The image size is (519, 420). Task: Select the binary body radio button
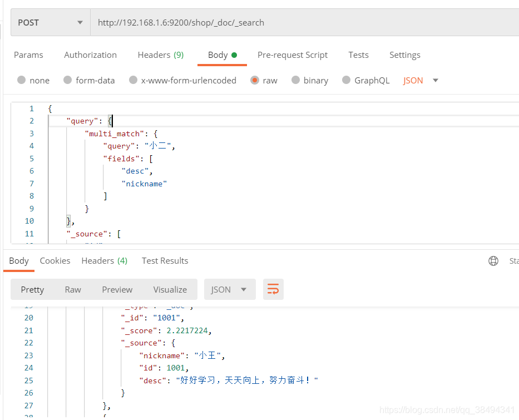pyautogui.click(x=296, y=80)
